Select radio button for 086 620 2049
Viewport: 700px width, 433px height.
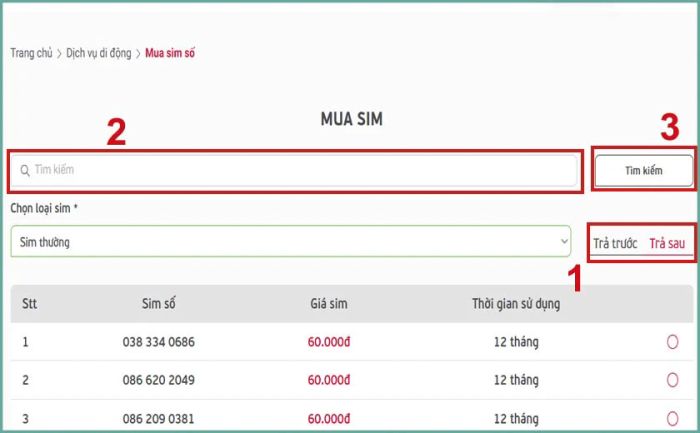pos(672,380)
